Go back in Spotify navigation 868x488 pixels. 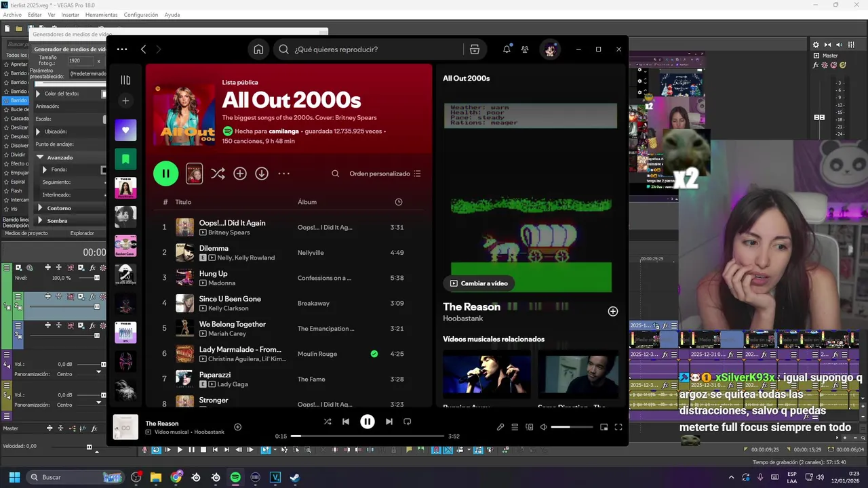click(x=143, y=49)
